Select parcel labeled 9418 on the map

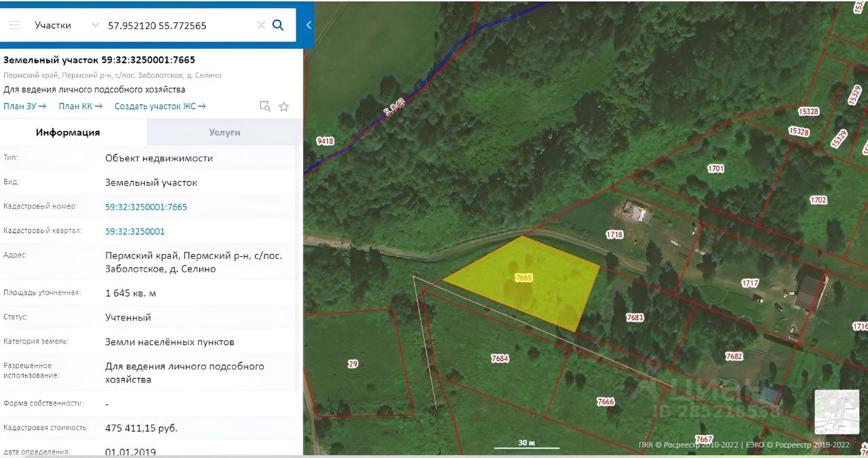(x=325, y=141)
